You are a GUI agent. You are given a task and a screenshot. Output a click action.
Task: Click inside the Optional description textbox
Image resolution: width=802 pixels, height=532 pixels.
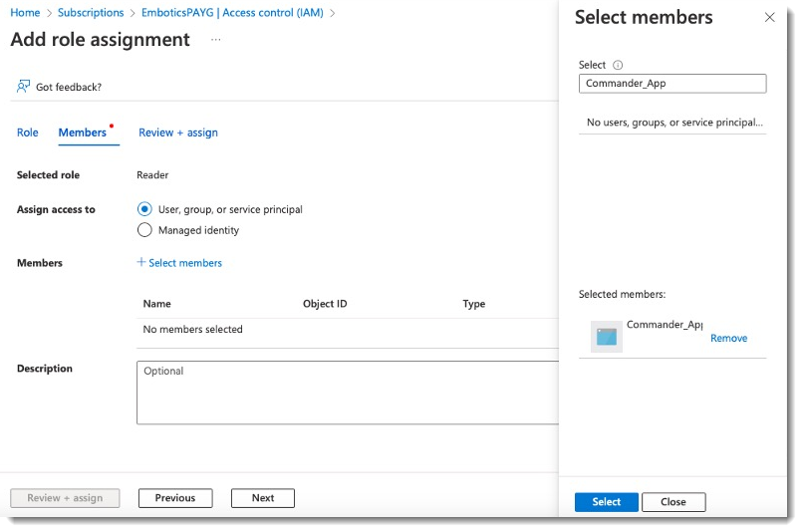[348, 393]
